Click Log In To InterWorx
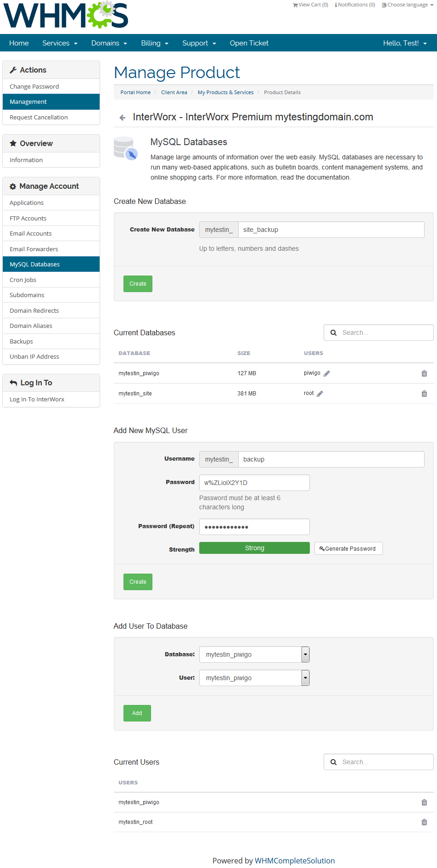This screenshot has height=868, width=437. 51,399
